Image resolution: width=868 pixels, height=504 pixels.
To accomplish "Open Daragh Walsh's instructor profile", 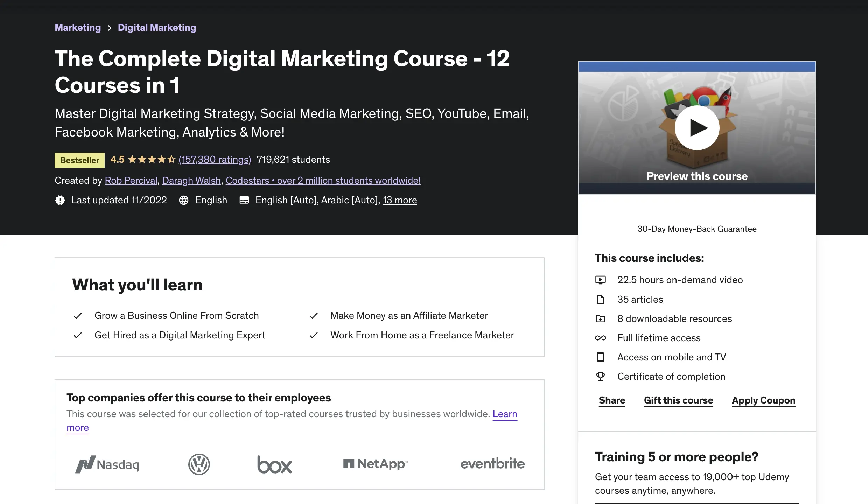I will [191, 181].
